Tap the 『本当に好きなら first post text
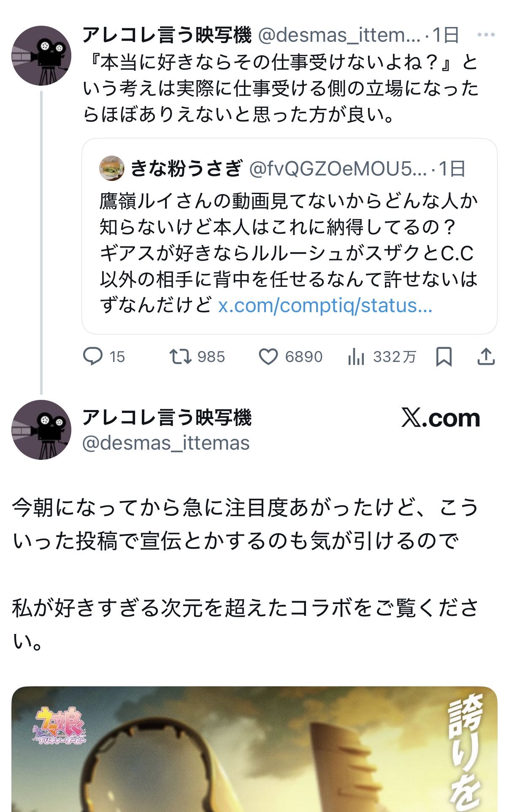Image resolution: width=509 pixels, height=812 pixels. pyautogui.click(x=281, y=89)
